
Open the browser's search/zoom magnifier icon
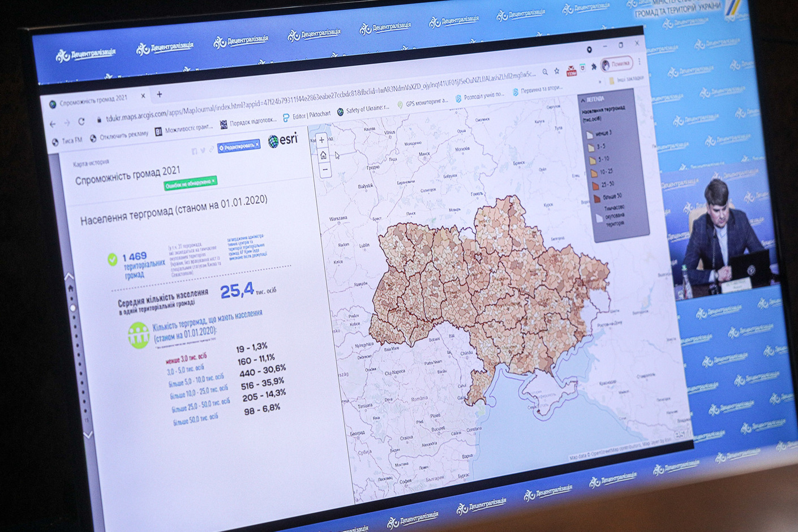(544, 72)
